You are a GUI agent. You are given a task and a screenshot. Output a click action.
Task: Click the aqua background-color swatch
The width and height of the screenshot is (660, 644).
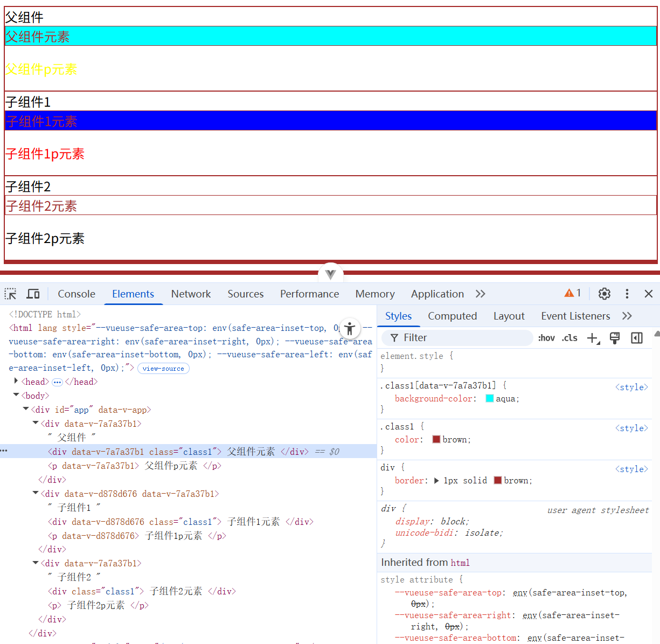(x=490, y=399)
